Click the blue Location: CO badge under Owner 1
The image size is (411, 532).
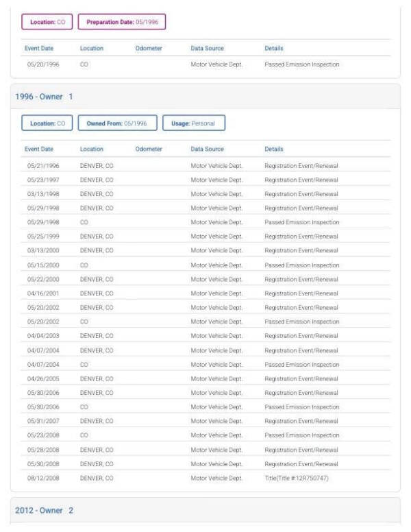pos(47,123)
